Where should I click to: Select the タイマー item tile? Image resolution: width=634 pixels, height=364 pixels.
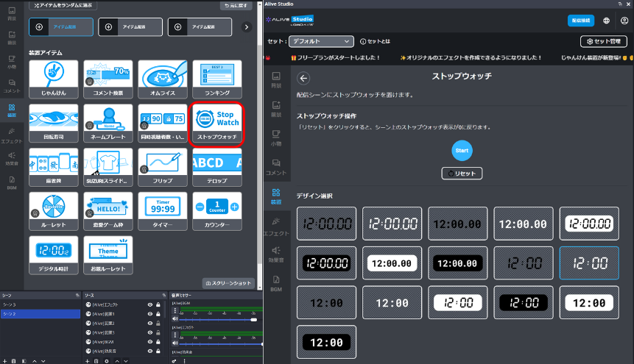tap(162, 209)
